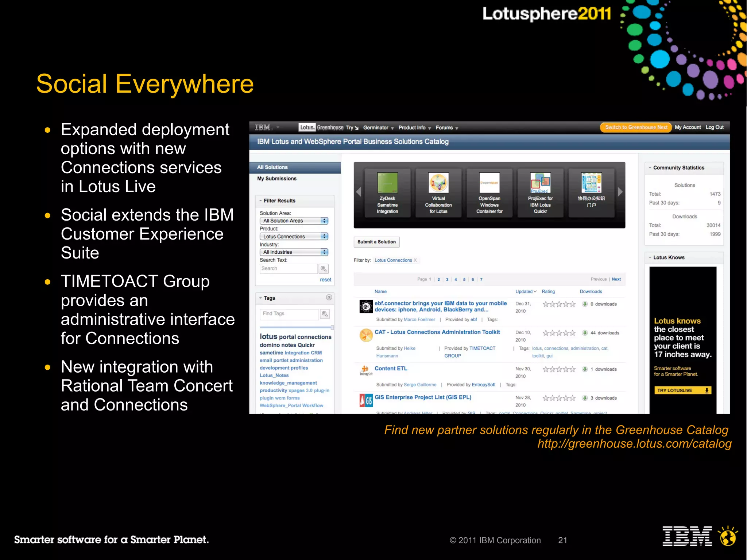
Task: Click download icon for Content ETL row
Action: pyautogui.click(x=585, y=369)
